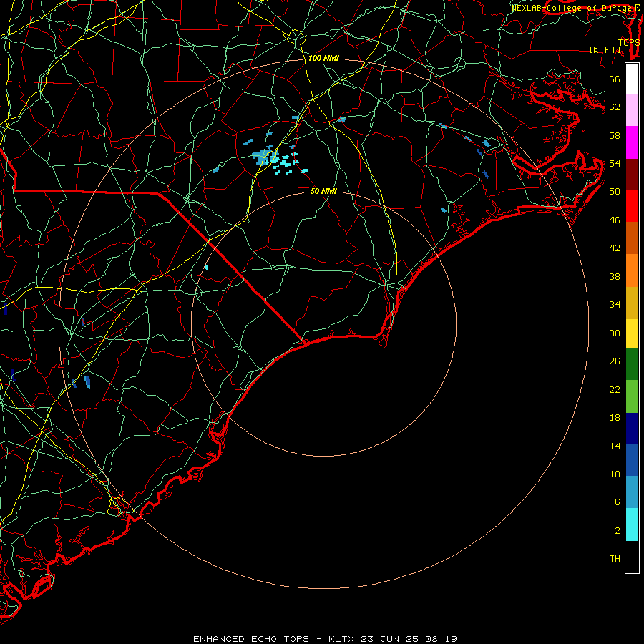644x644 pixels.
Task: Click the navy legend swatch between 18 and 14
Action: (632, 429)
